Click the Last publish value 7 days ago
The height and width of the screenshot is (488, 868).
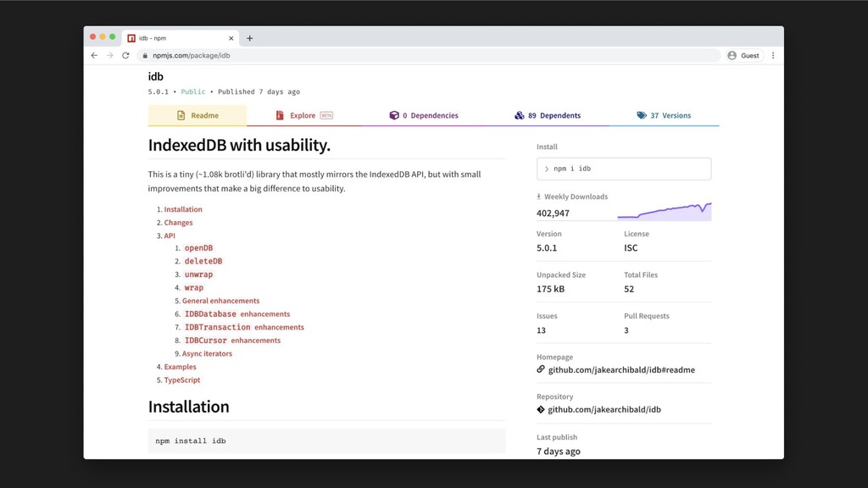(558, 451)
